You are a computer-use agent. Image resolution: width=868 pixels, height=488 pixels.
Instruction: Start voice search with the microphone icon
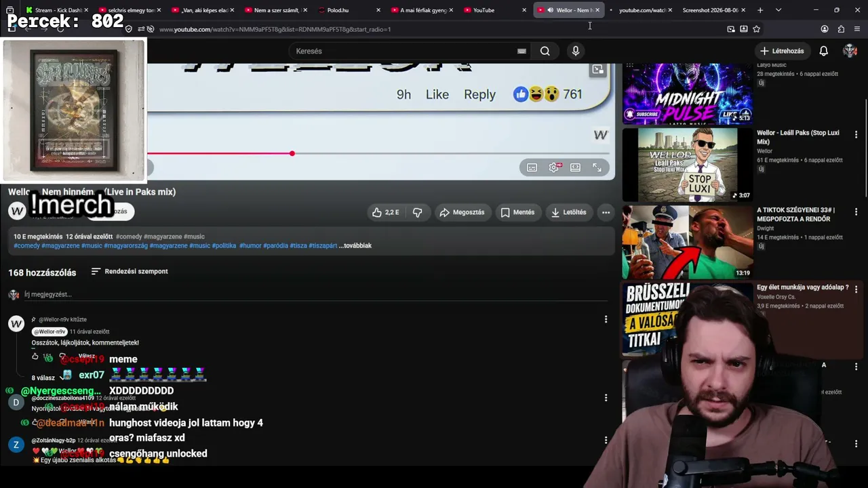click(x=576, y=51)
